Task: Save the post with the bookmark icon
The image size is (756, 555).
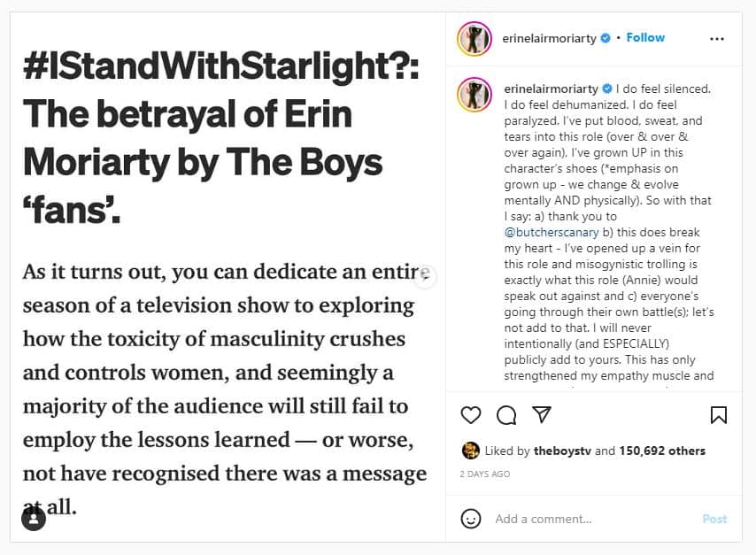Action: coord(719,415)
